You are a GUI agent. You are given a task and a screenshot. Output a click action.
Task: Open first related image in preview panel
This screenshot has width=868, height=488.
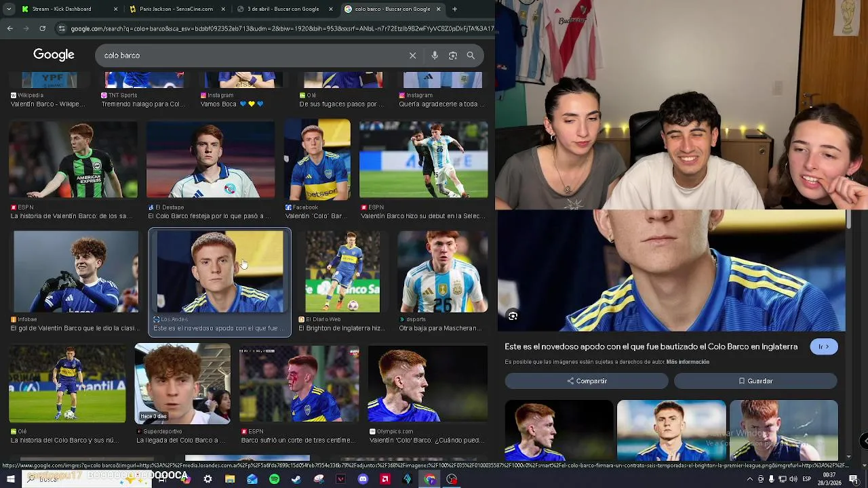coord(559,430)
